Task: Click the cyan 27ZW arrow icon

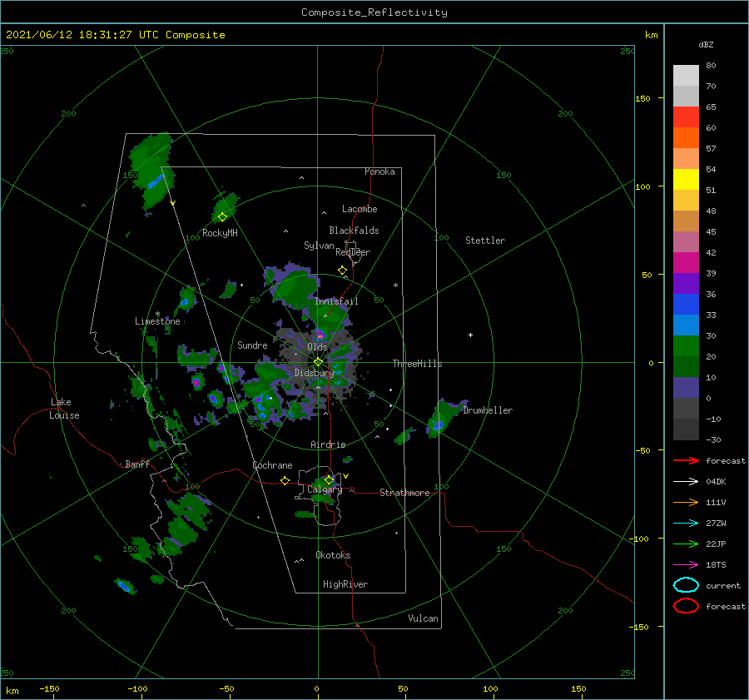Action: pyautogui.click(x=686, y=524)
